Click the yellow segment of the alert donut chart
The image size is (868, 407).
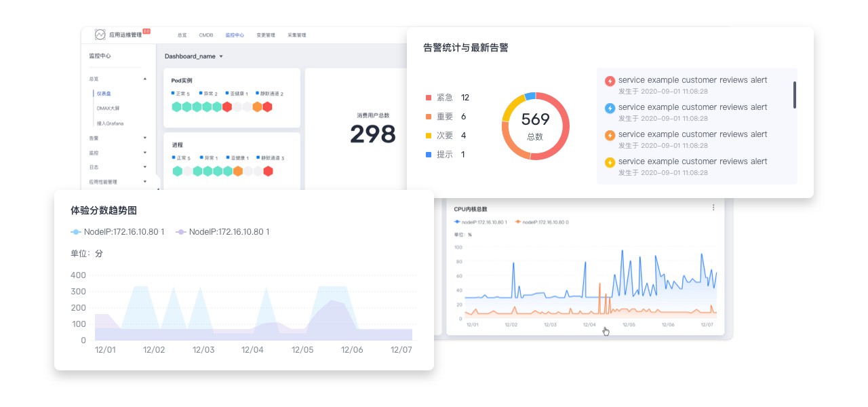pos(510,105)
